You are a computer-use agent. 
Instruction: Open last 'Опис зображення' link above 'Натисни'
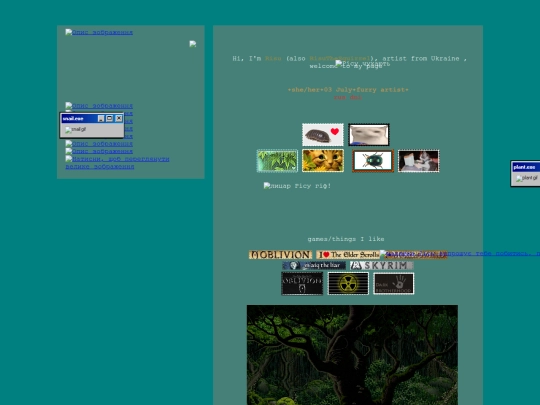[x=99, y=151]
